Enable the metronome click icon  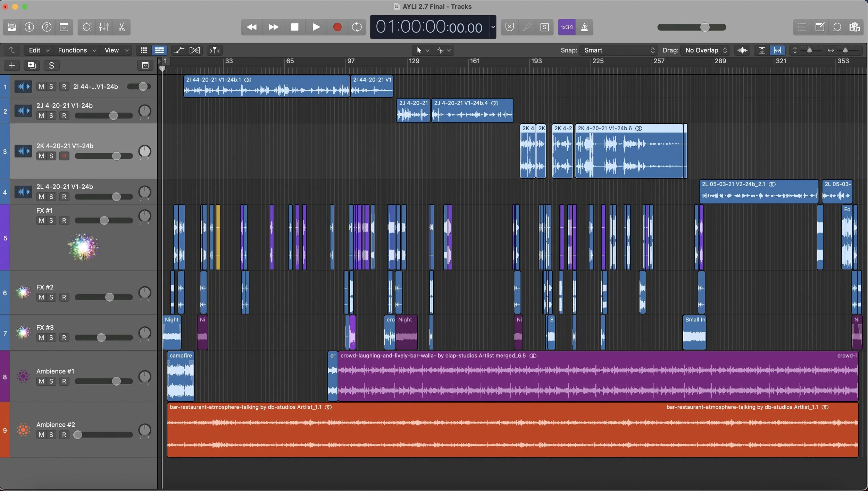[x=584, y=27]
